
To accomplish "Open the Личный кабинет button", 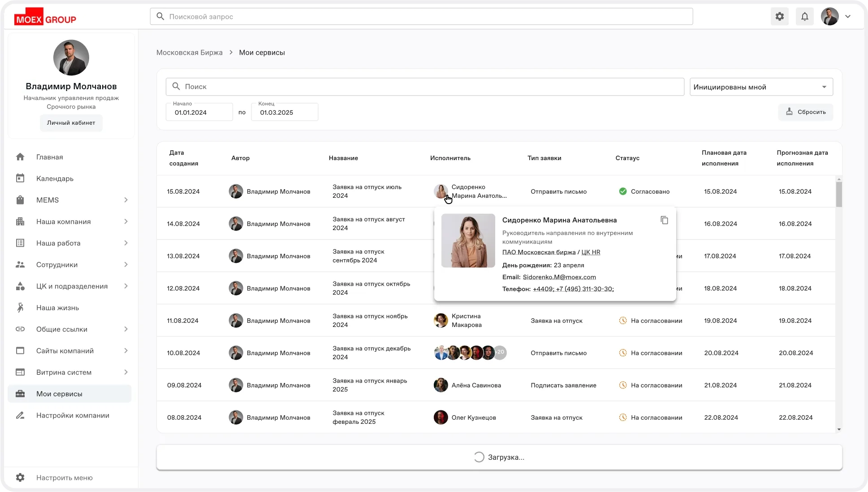I will [71, 123].
